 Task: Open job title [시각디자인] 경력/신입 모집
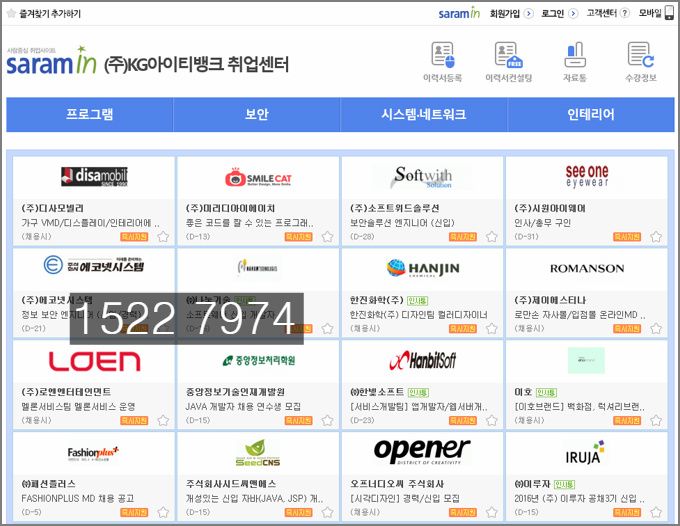[x=405, y=499]
